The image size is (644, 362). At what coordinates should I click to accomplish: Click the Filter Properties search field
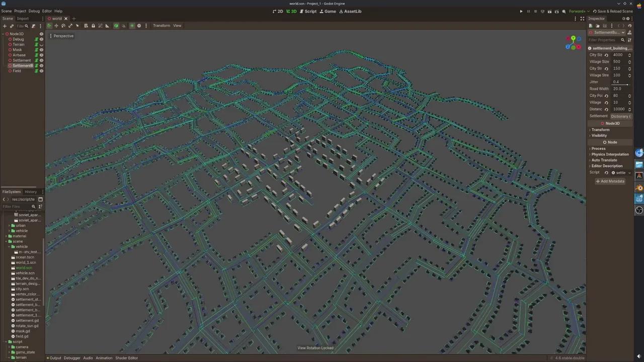(x=604, y=40)
